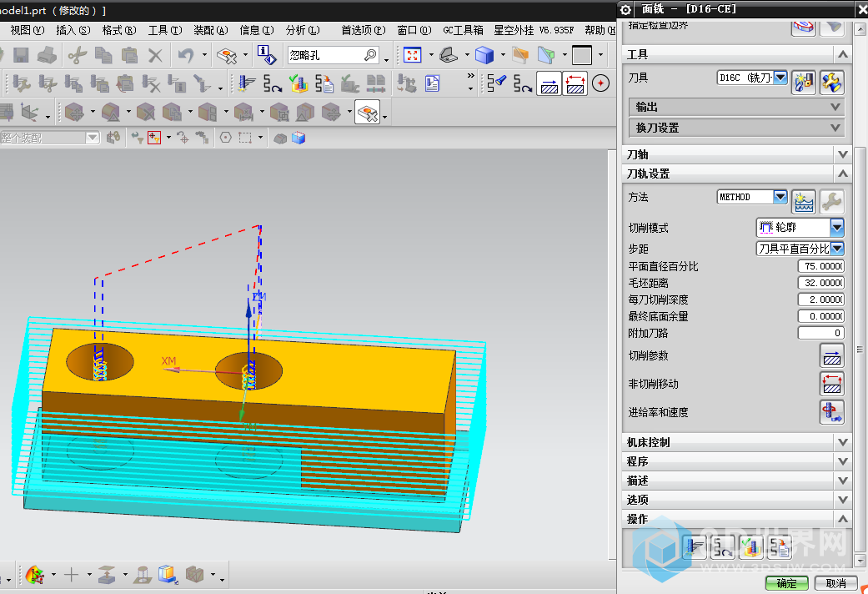
Task: Click the magnifier in the 忽略孔 search box
Action: [x=370, y=55]
